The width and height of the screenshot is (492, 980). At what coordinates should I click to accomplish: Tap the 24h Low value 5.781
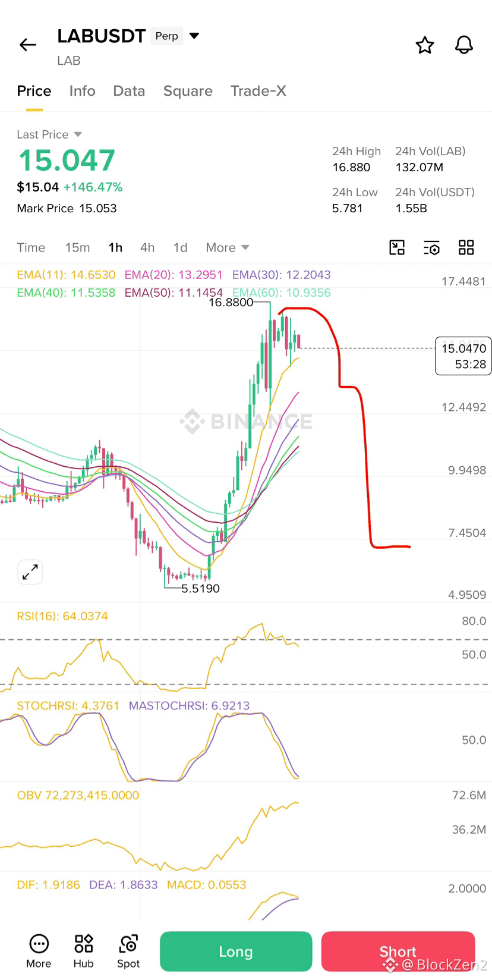[x=348, y=208]
